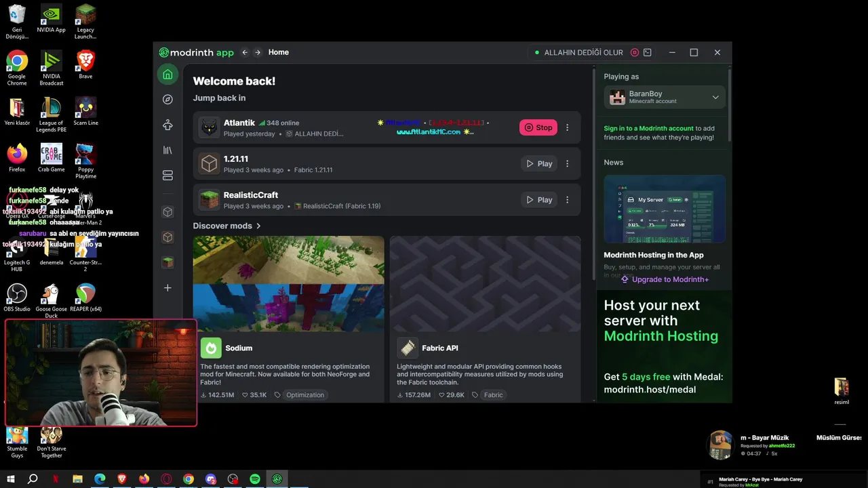
Task: Open Recycle Bin on desktop
Action: pos(17,22)
